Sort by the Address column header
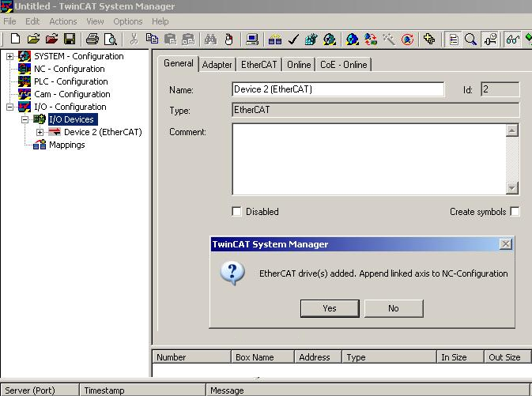Image resolution: width=532 pixels, height=396 pixels. (x=318, y=357)
